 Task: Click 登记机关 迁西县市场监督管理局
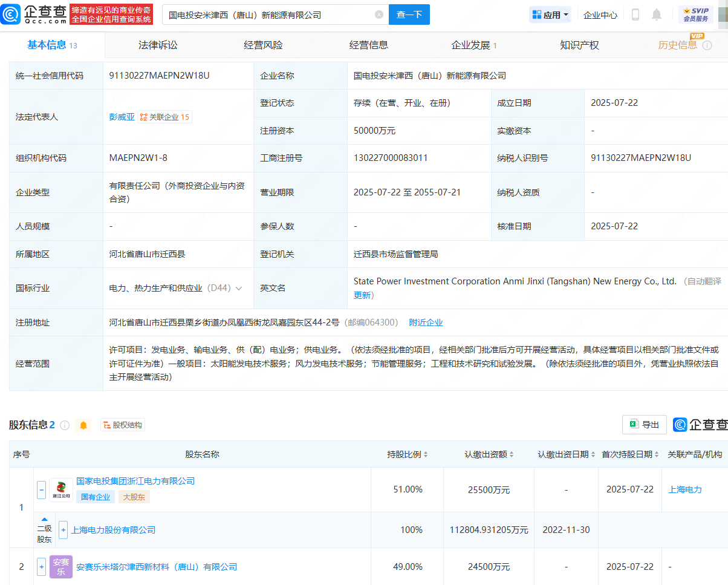coord(395,254)
